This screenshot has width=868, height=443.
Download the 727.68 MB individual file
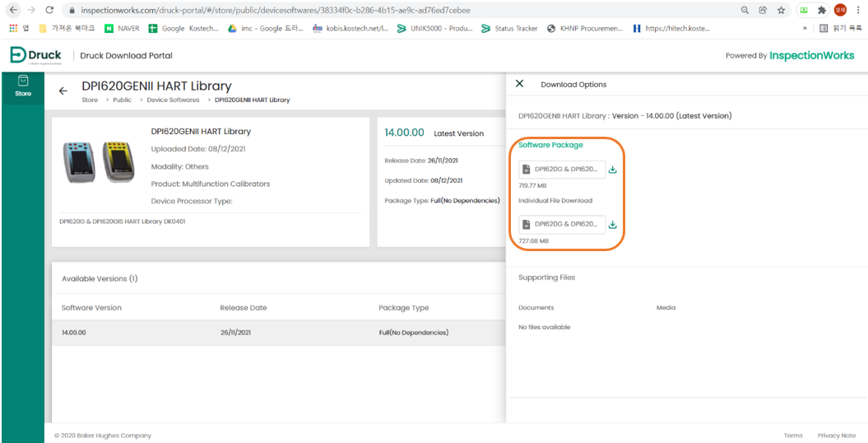tap(612, 224)
